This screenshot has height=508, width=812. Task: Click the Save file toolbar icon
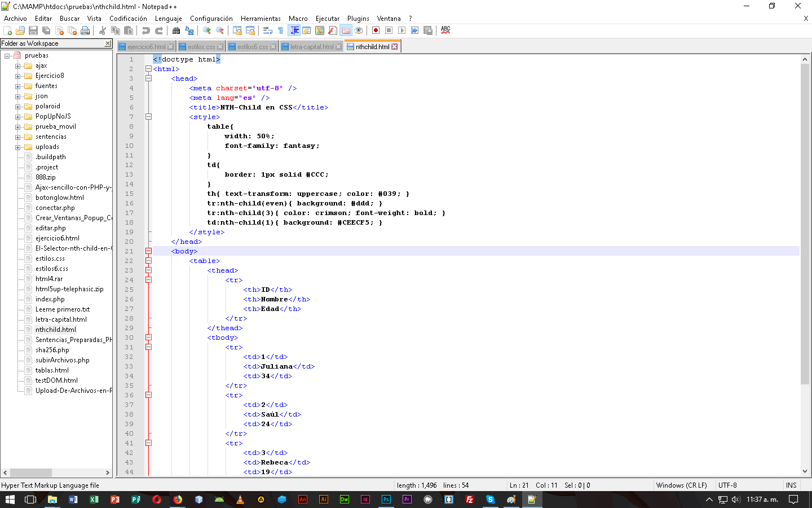point(33,30)
